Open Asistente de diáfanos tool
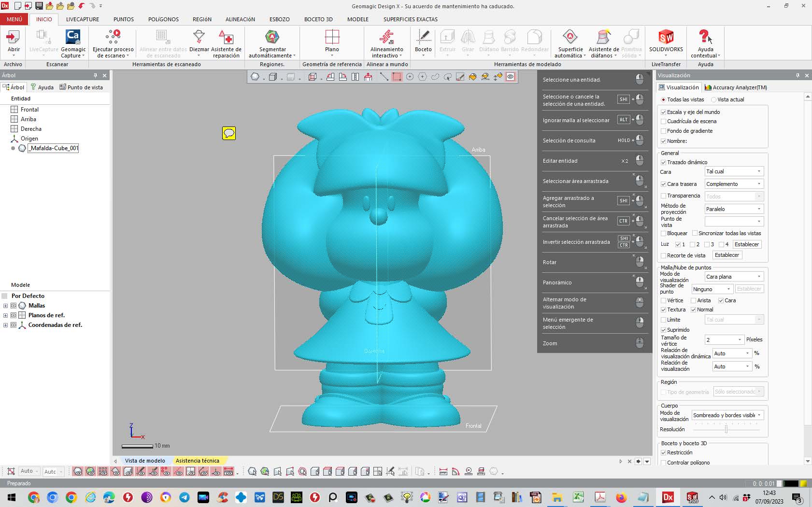The image size is (812, 507). [x=604, y=43]
